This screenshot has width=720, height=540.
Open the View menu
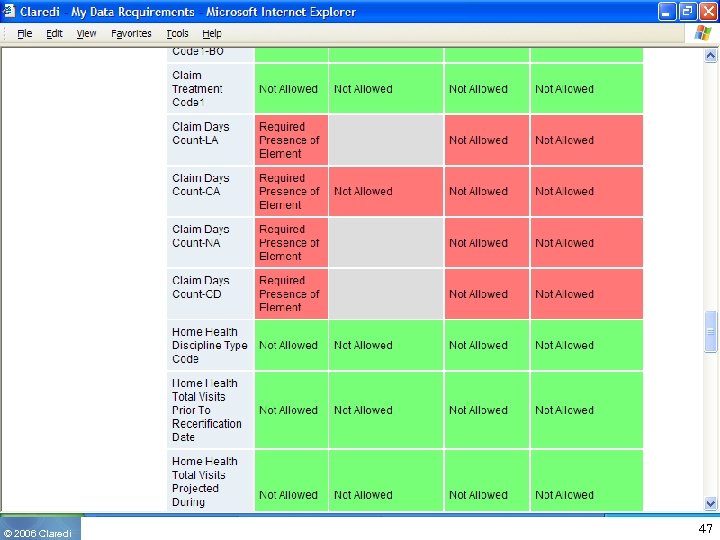[86, 34]
